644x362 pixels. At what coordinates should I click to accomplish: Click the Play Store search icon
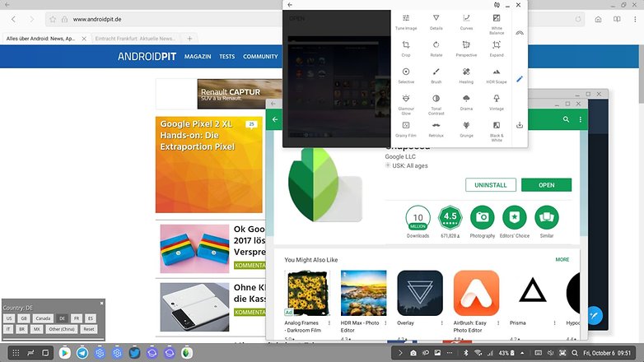click(x=566, y=119)
